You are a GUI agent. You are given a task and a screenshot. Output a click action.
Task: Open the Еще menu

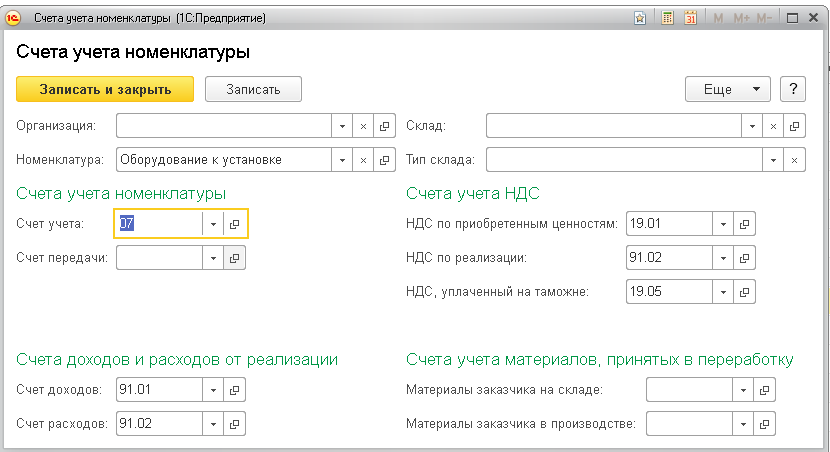tap(727, 89)
